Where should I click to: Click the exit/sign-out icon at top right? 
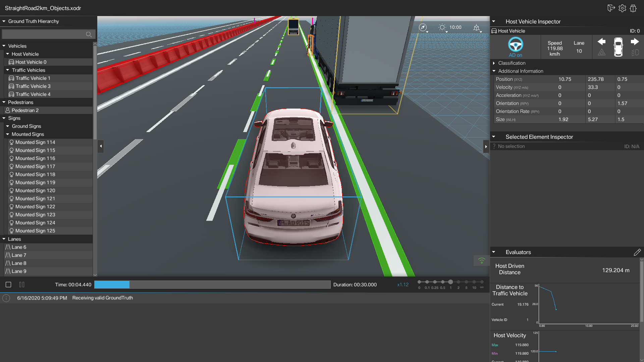[611, 8]
